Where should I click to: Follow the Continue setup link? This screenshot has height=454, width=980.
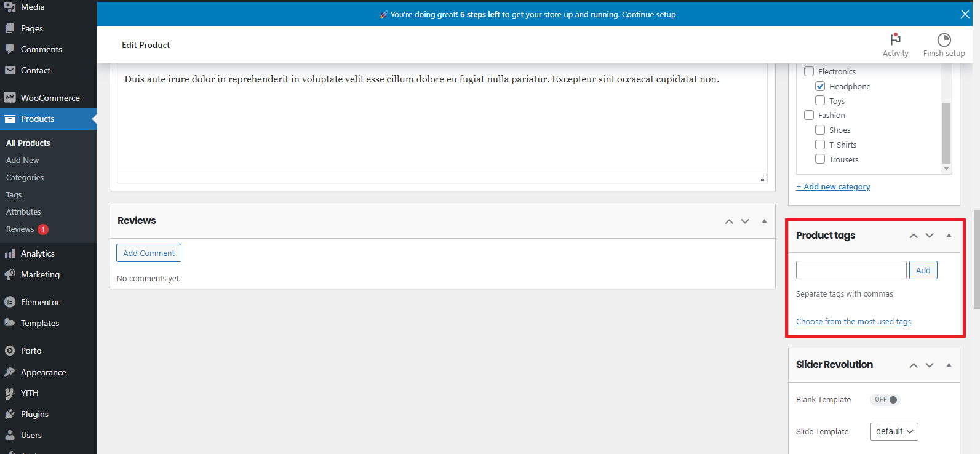(x=648, y=14)
